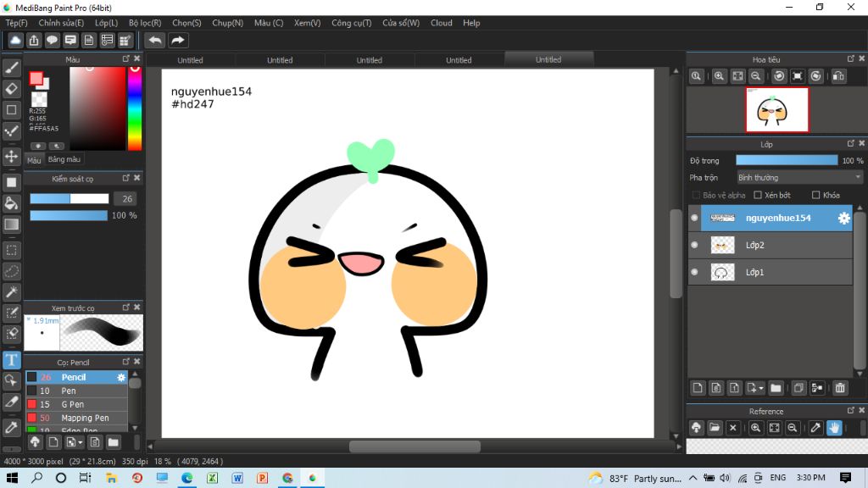Screen dimensions: 868x488
Task: Flip the canvas view in navigator
Action: [x=838, y=76]
